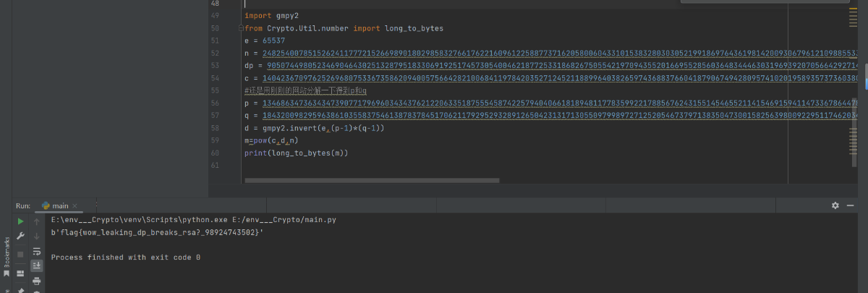Click line number 52 in the gutter
Viewport: 868px width, 293px height.
click(215, 53)
